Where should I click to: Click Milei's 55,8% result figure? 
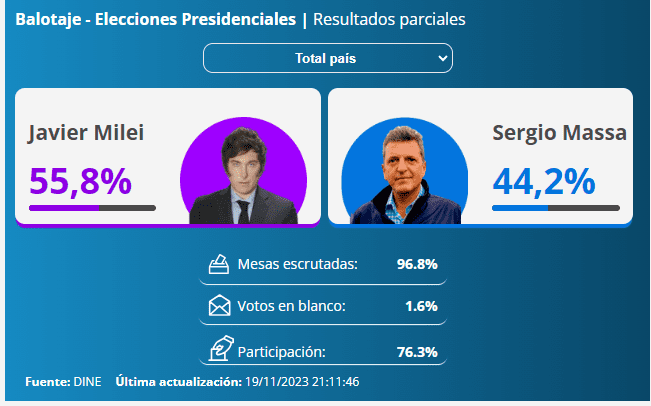click(x=80, y=180)
